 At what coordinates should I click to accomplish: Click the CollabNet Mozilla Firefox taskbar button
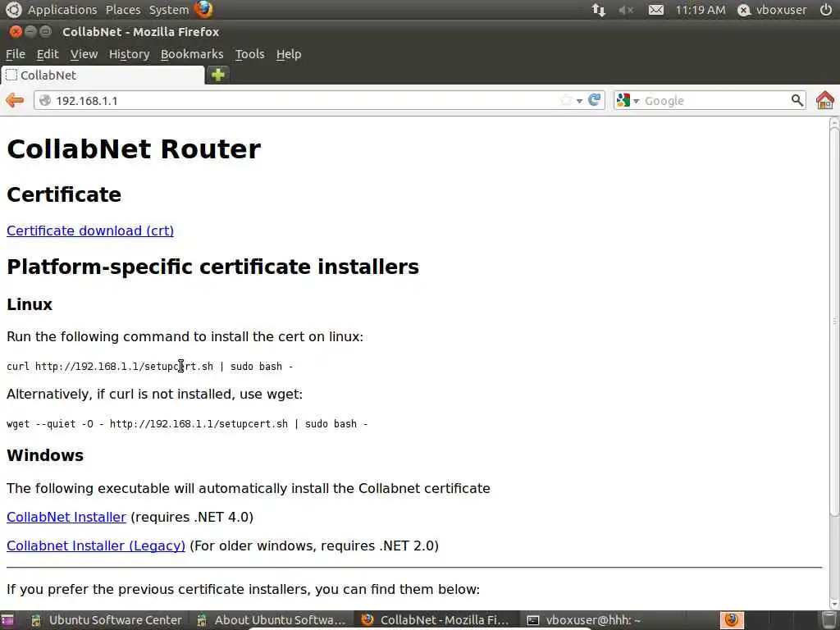pos(436,620)
